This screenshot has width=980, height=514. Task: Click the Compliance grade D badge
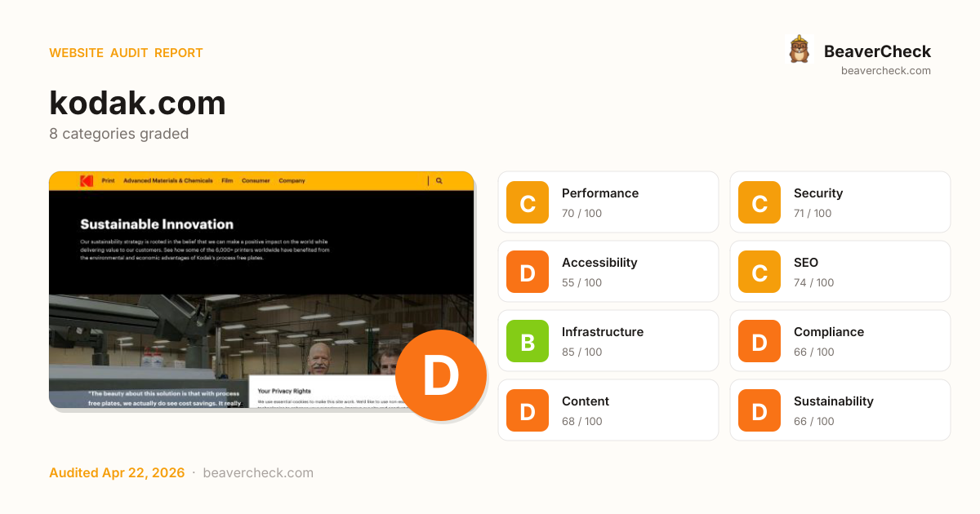pos(759,341)
